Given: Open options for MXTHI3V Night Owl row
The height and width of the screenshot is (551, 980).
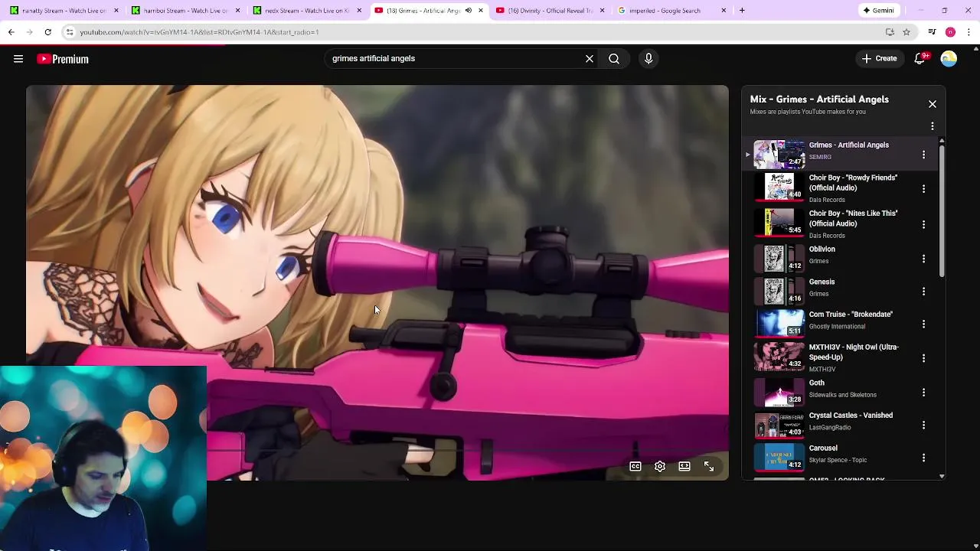Looking at the screenshot, I should (x=923, y=358).
